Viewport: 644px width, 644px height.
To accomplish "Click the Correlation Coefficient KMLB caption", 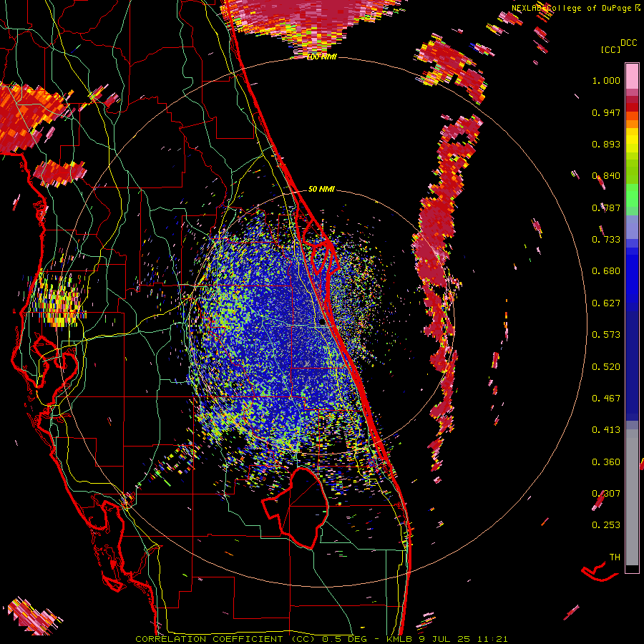I will point(321,639).
